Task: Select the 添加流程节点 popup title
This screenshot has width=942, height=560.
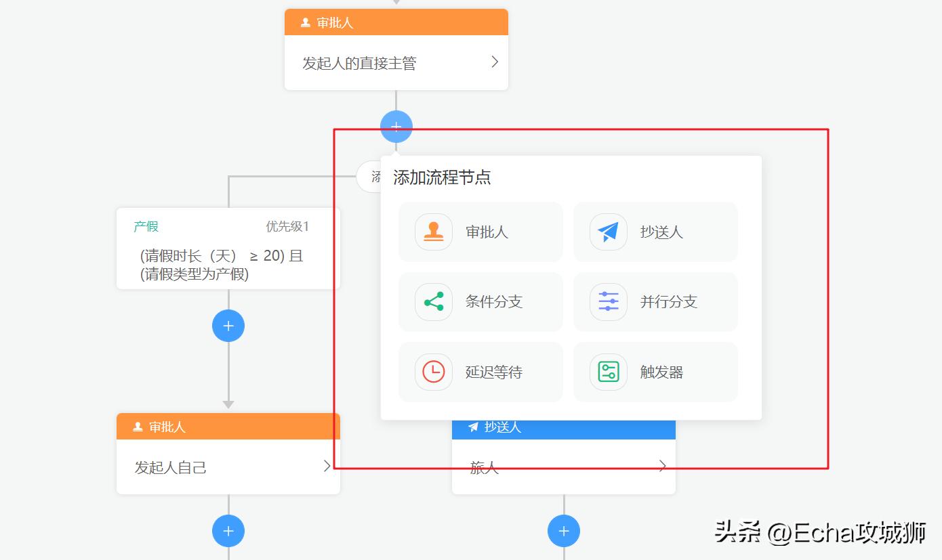Action: (441, 177)
